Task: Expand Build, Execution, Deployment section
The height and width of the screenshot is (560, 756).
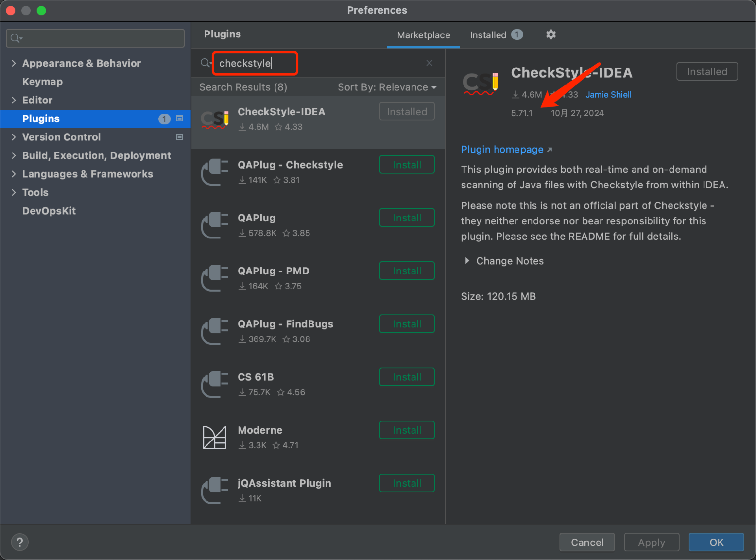Action: click(x=14, y=155)
